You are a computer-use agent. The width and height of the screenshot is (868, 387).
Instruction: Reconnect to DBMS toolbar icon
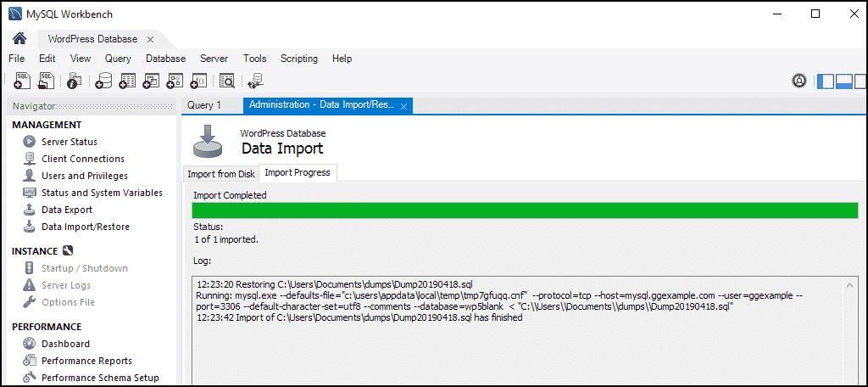point(256,81)
